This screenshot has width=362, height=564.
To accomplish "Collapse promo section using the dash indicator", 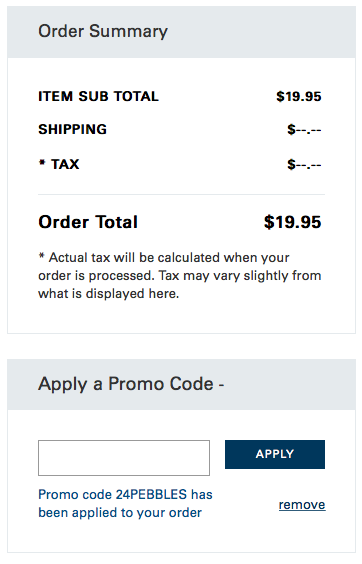I will click(222, 385).
